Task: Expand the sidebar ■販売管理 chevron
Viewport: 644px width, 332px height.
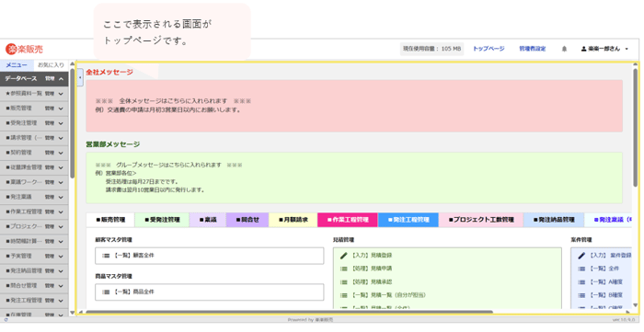Action: pos(61,109)
